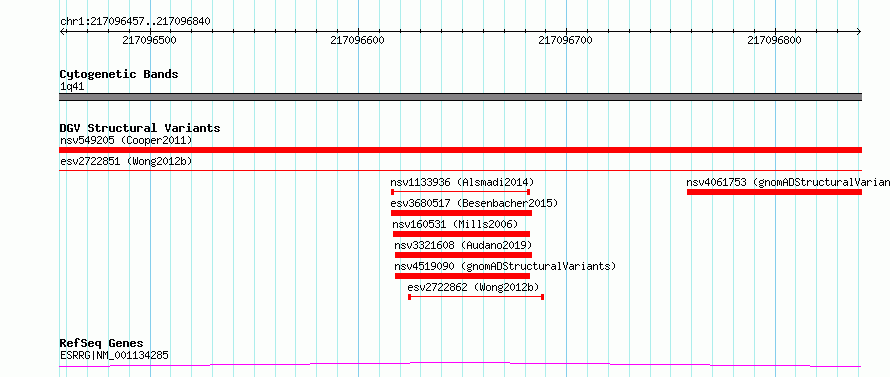Image resolution: width=890 pixels, height=377 pixels.
Task: Open the nsv1133936 (Alsmadi2014) variant label
Action: tap(462, 182)
